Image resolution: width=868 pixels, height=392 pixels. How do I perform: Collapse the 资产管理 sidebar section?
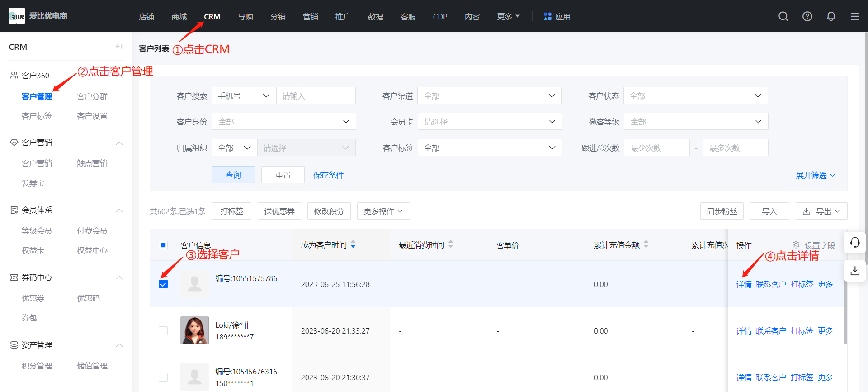click(119, 345)
